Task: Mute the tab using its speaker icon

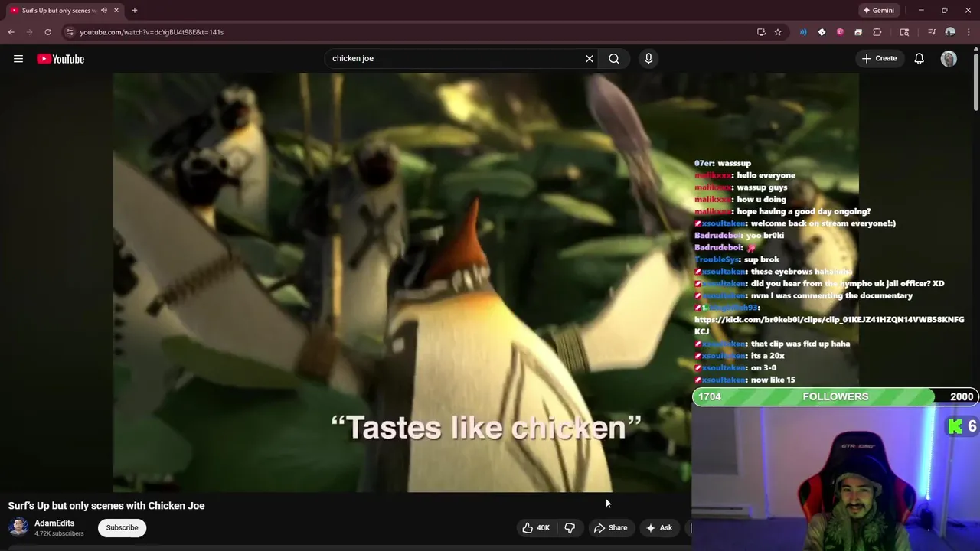Action: coord(103,10)
